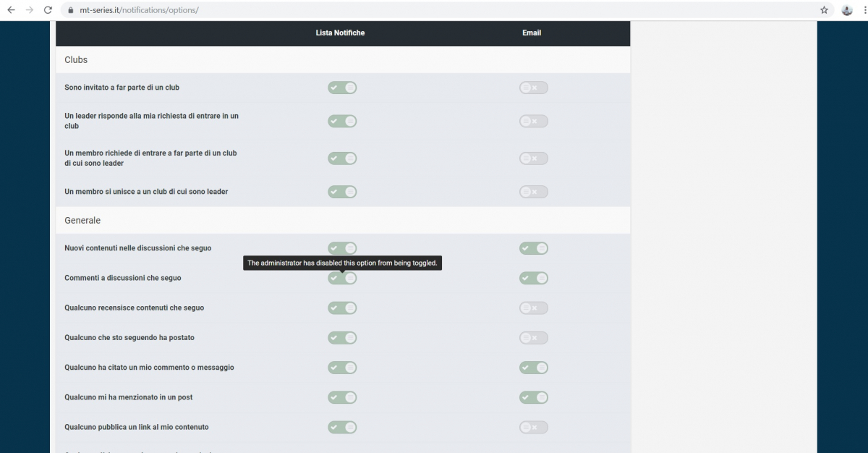Toggle Email for 'Qualcuno ha citato un mio commento'
The height and width of the screenshot is (453, 868).
534,368
